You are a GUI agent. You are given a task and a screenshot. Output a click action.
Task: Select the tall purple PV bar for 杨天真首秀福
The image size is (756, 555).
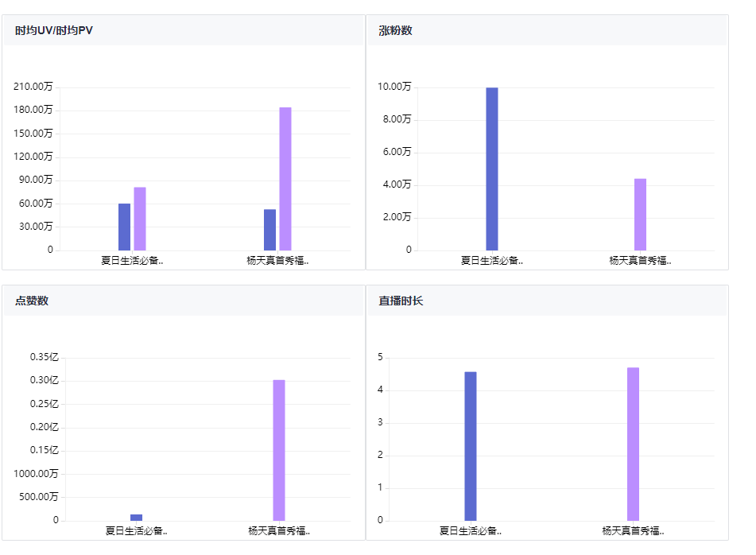(285, 179)
